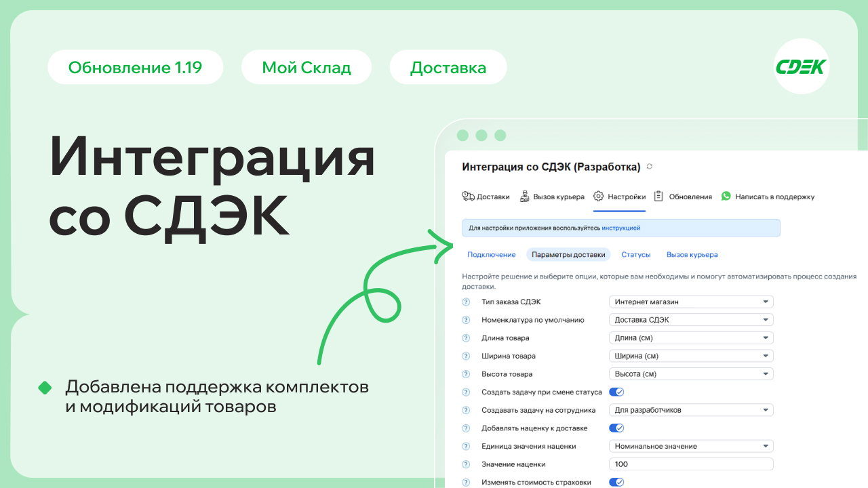Click the gear icon next to Настройки
The height and width of the screenshot is (488, 868).
pyautogui.click(x=598, y=197)
